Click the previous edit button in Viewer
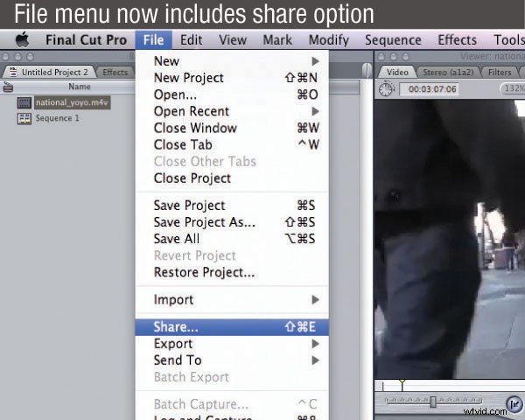Viewport: 525px width, 420px height. pyautogui.click(x=514, y=403)
